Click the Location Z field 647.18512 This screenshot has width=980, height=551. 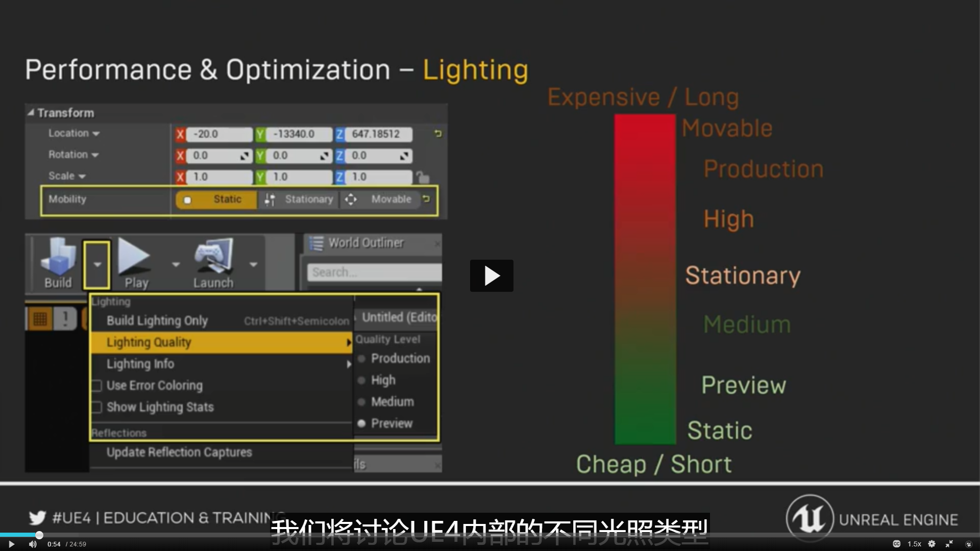click(x=379, y=134)
